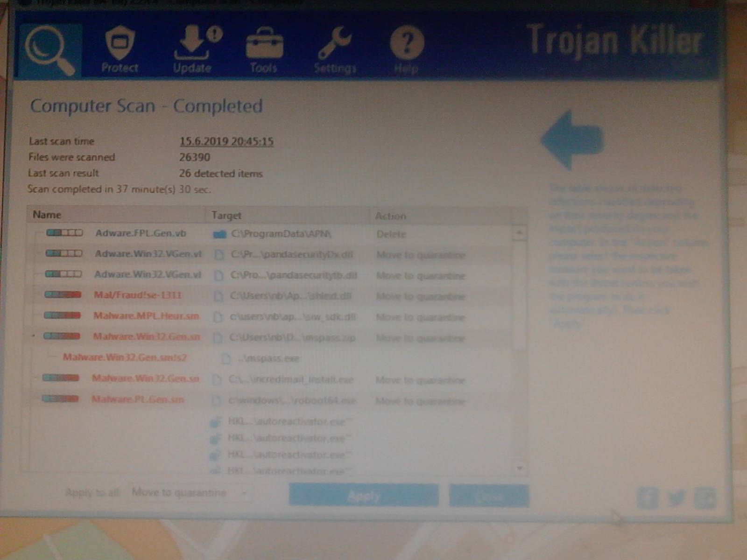Open the Apply to all dropdown
The width and height of the screenshot is (747, 560).
point(190,493)
